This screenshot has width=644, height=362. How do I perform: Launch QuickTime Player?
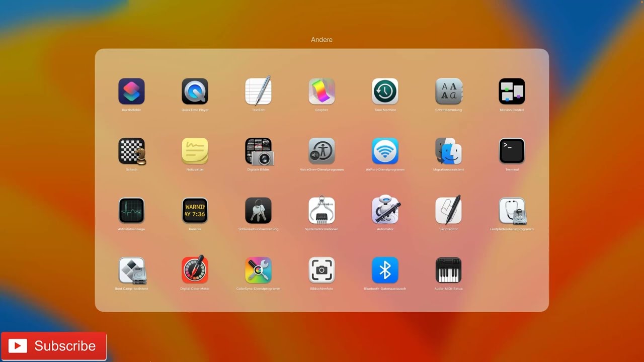click(x=195, y=92)
